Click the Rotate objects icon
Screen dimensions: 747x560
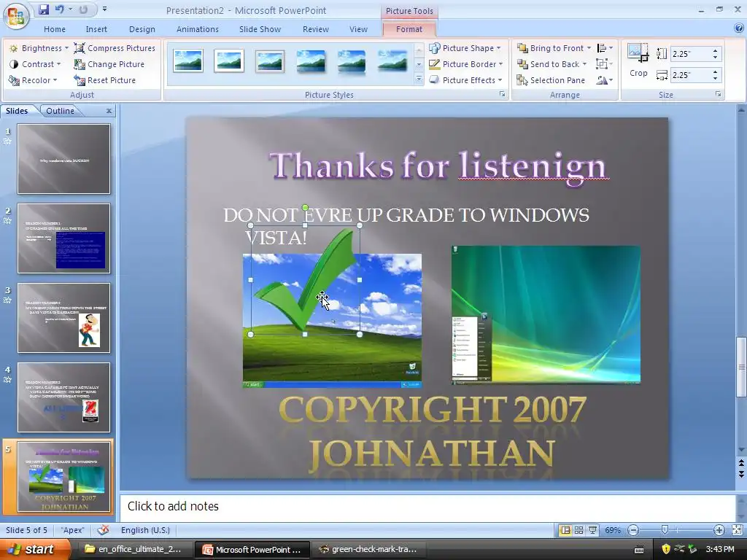coord(604,80)
